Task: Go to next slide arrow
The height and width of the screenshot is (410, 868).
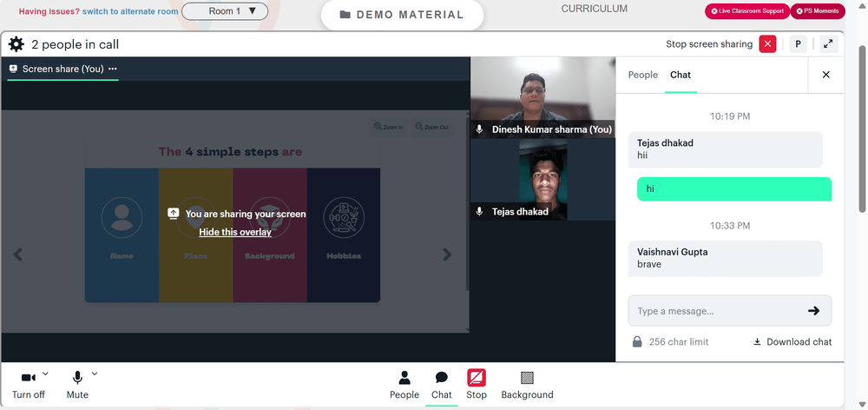Action: 447,255
